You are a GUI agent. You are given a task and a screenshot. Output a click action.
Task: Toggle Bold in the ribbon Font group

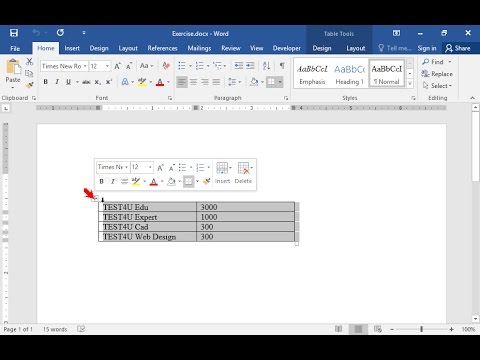46,82
